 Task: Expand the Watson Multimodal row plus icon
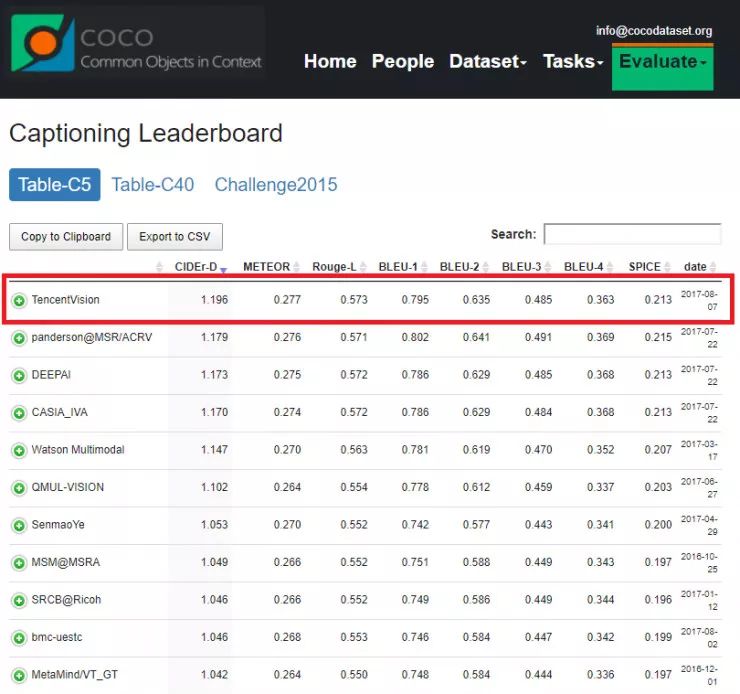coord(19,451)
